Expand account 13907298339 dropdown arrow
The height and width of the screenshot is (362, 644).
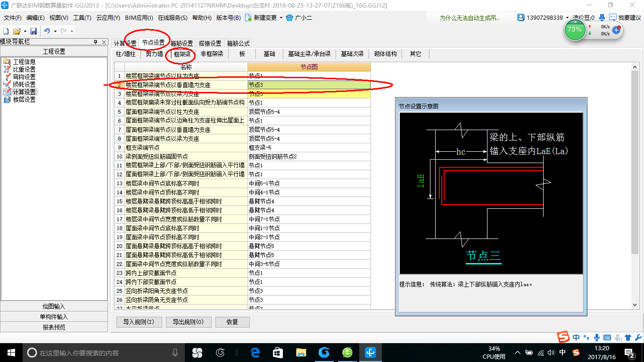[x=567, y=17]
